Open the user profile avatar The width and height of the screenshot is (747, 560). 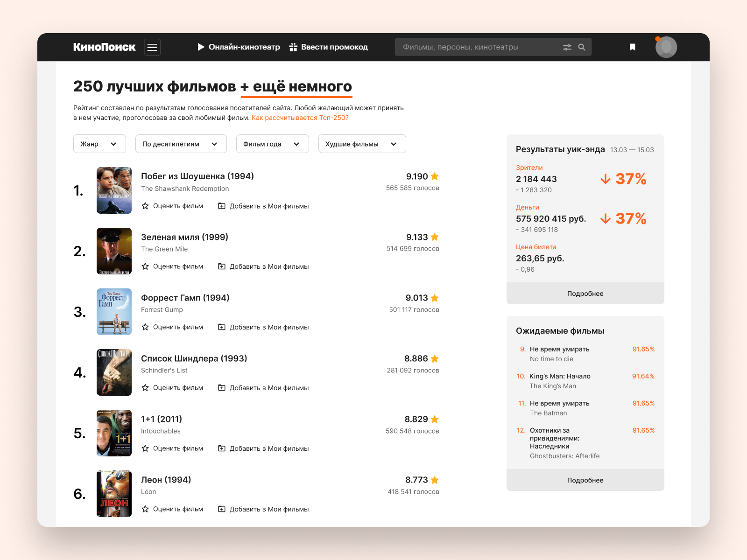tap(666, 47)
